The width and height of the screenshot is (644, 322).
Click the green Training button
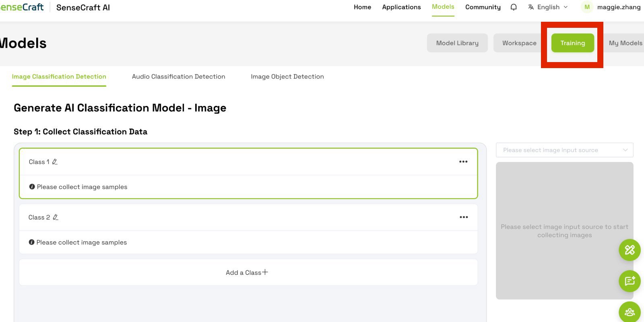572,43
